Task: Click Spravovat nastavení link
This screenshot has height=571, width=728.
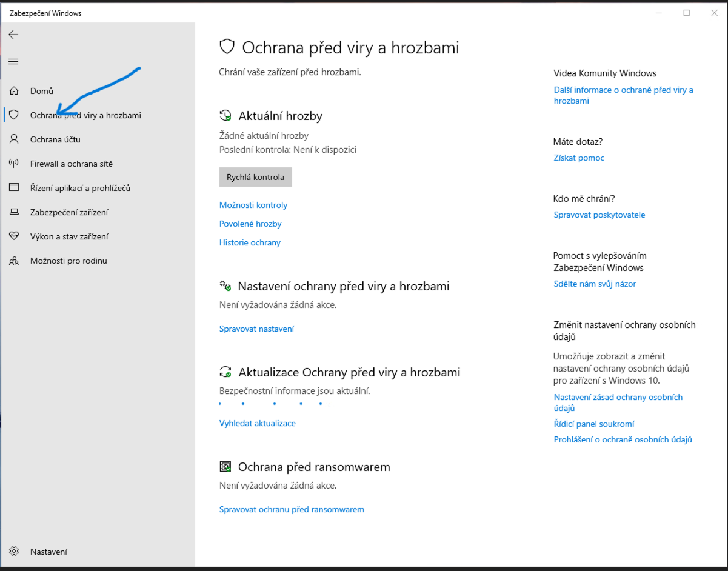Action: (256, 329)
